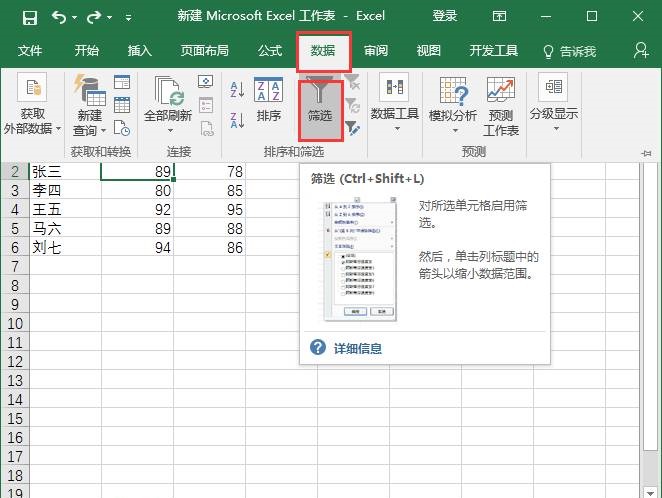The width and height of the screenshot is (662, 498).
Task: Select the cell with value 94
Action: point(137,247)
